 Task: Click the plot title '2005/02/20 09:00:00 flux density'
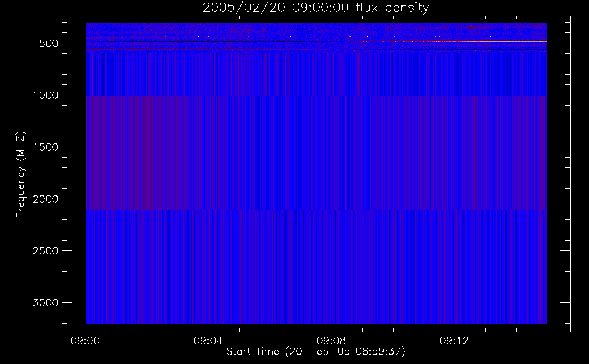[316, 7]
